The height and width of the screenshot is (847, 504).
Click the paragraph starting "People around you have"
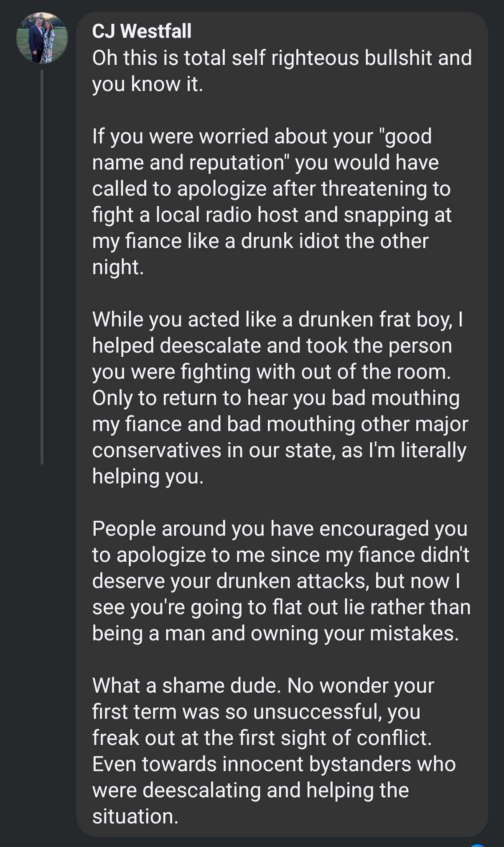pos(281,581)
